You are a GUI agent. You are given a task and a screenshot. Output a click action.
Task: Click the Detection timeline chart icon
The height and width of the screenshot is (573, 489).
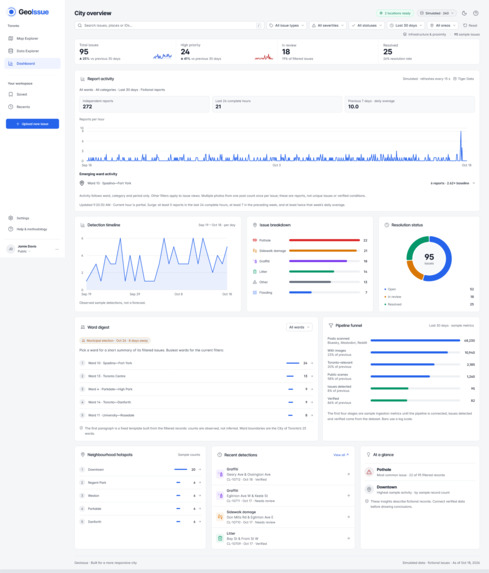coord(82,225)
